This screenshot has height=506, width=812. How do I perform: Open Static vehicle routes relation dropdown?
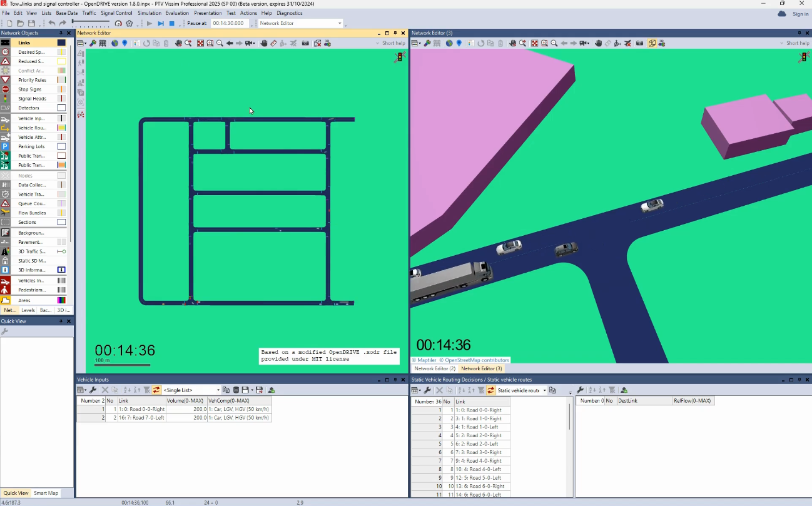tap(544, 390)
